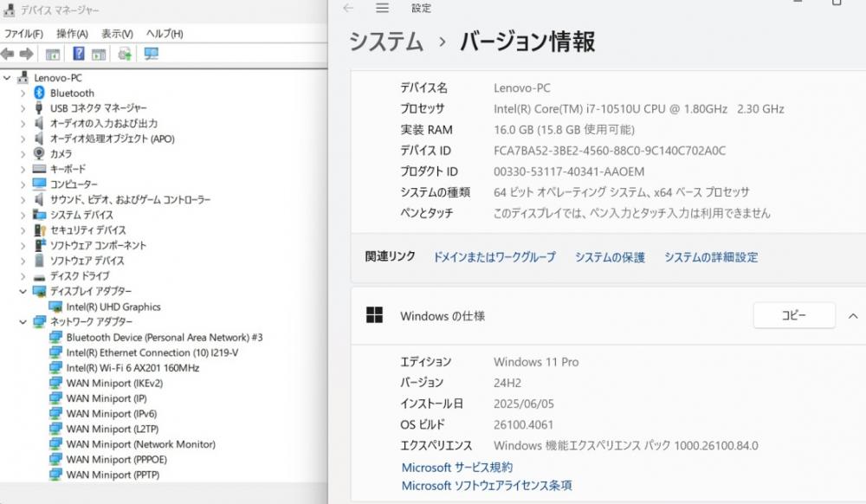This screenshot has height=504, width=866.
Task: Open the Microsoft サービス規約 link
Action: click(456, 468)
